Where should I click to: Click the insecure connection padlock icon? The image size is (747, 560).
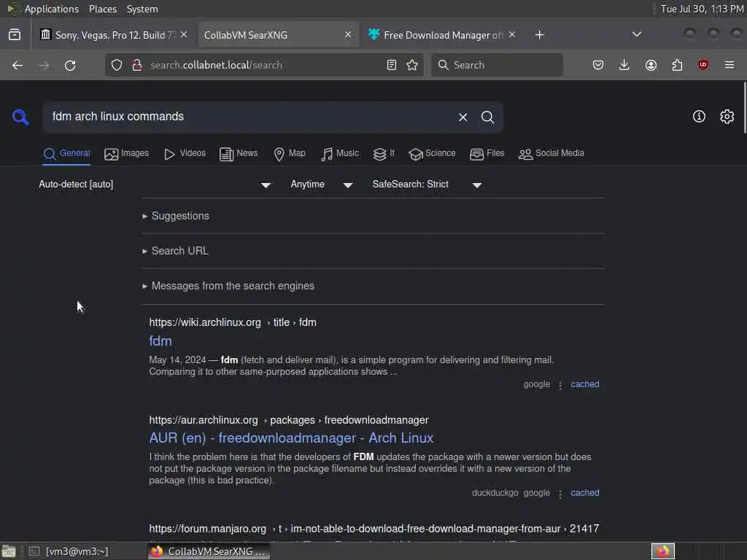137,65
